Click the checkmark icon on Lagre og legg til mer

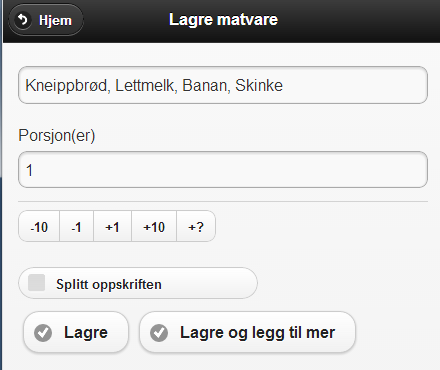[x=159, y=333]
